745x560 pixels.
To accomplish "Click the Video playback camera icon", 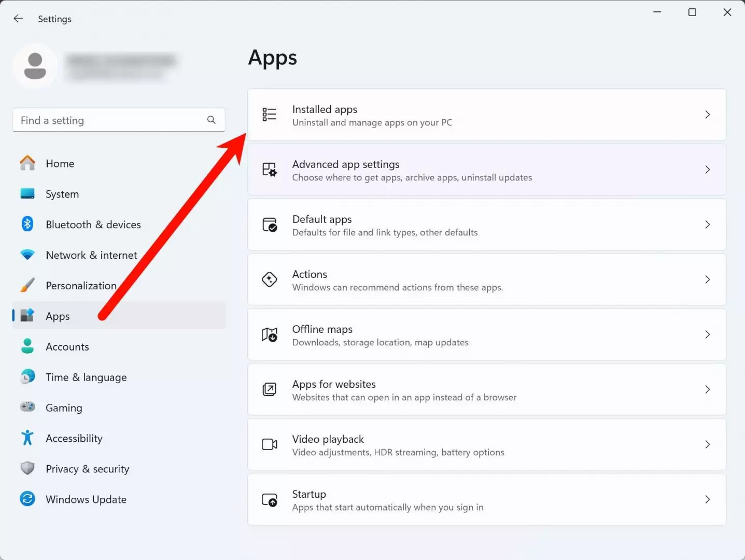I will (x=270, y=444).
